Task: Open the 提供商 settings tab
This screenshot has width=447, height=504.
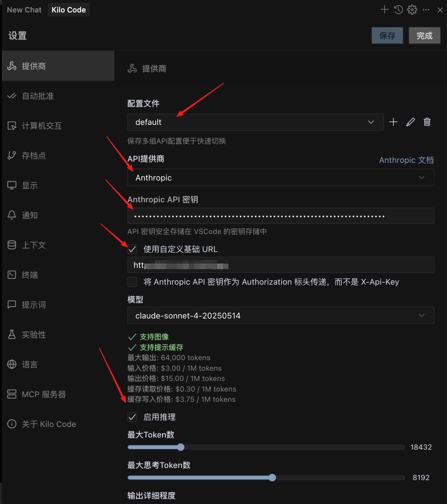Action: pyautogui.click(x=58, y=66)
